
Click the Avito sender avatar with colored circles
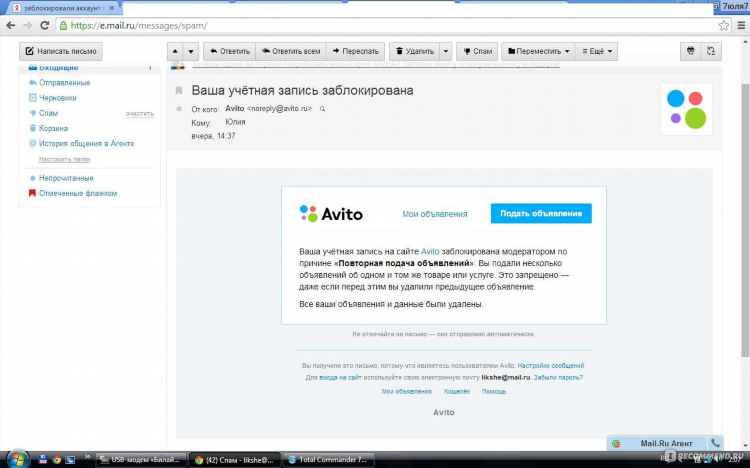[686, 109]
